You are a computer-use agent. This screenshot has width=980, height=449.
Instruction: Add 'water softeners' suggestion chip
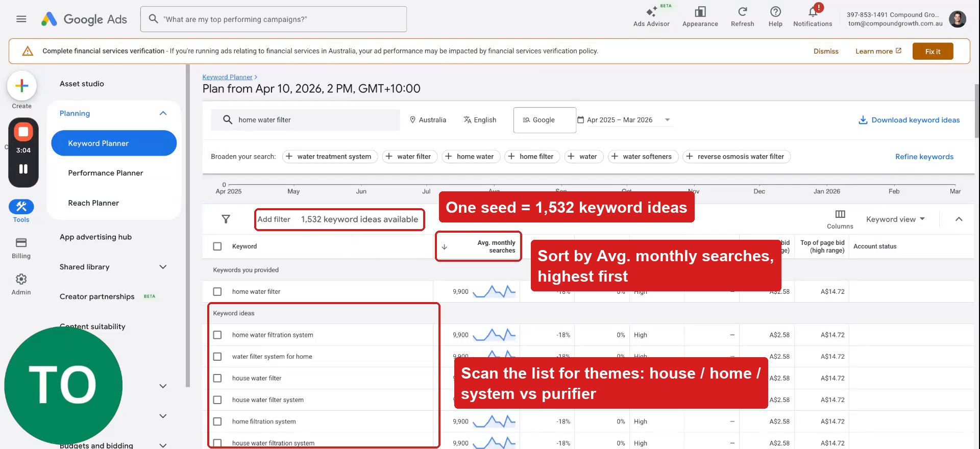pyautogui.click(x=643, y=157)
